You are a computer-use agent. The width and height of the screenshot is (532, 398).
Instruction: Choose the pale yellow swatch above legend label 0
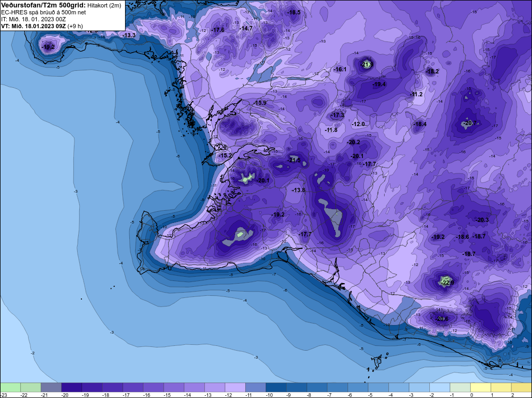click(480, 387)
